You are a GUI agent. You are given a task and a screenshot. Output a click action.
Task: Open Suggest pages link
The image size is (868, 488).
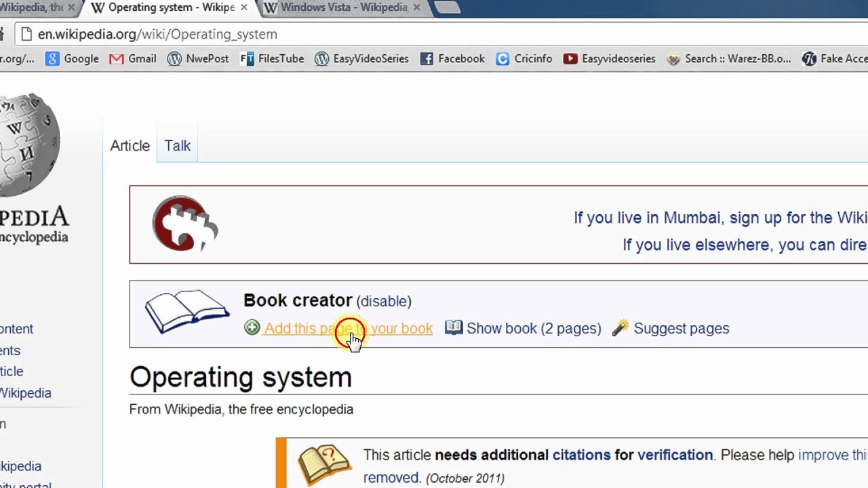(682, 328)
